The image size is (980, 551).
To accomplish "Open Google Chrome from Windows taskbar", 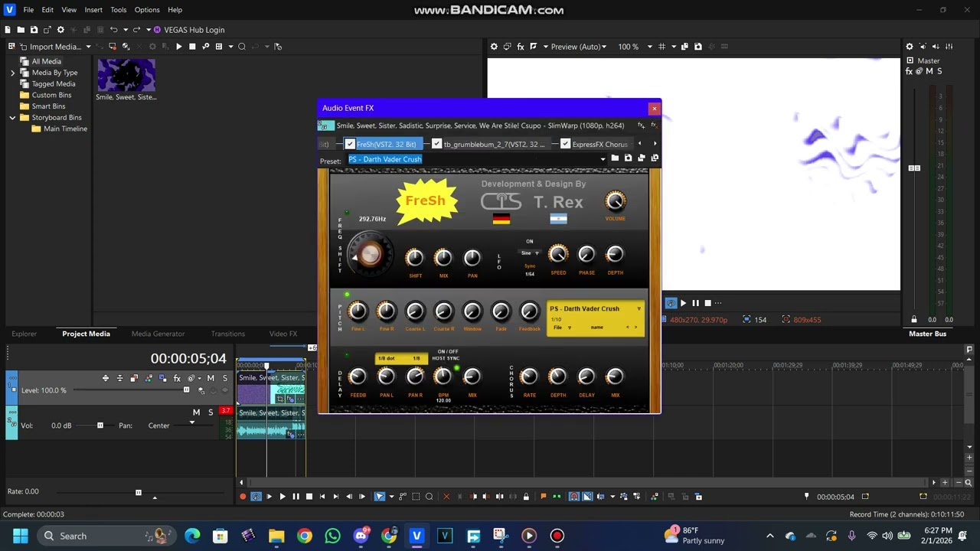I will (x=305, y=536).
